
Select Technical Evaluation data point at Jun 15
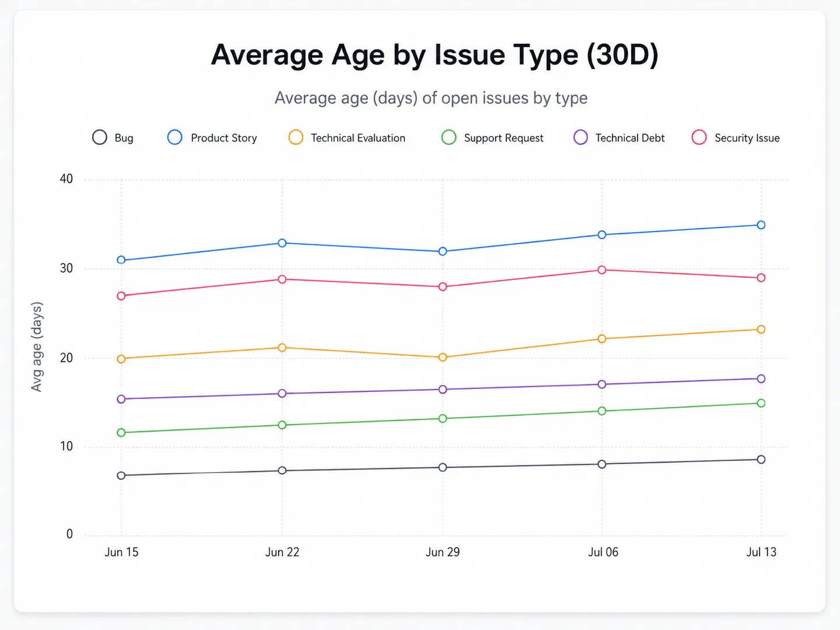pos(121,359)
